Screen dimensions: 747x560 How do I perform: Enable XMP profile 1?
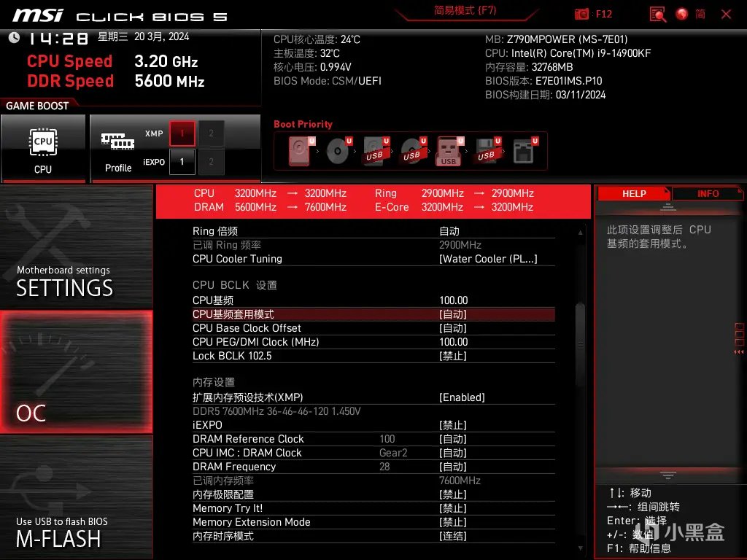point(182,133)
